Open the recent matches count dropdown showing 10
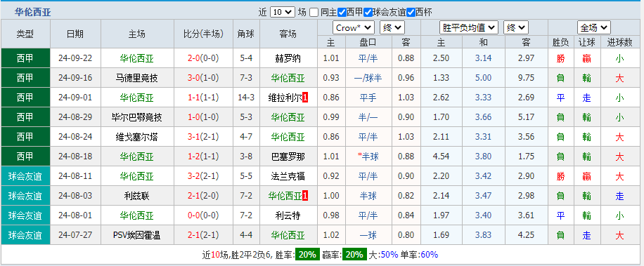644x266 pixels. point(283,13)
